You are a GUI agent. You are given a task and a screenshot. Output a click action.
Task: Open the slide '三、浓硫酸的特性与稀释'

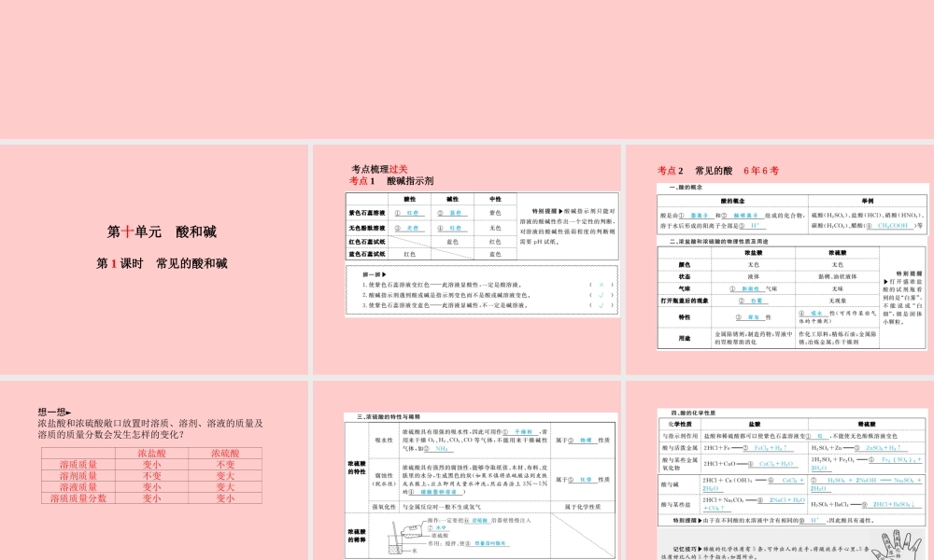click(x=467, y=470)
